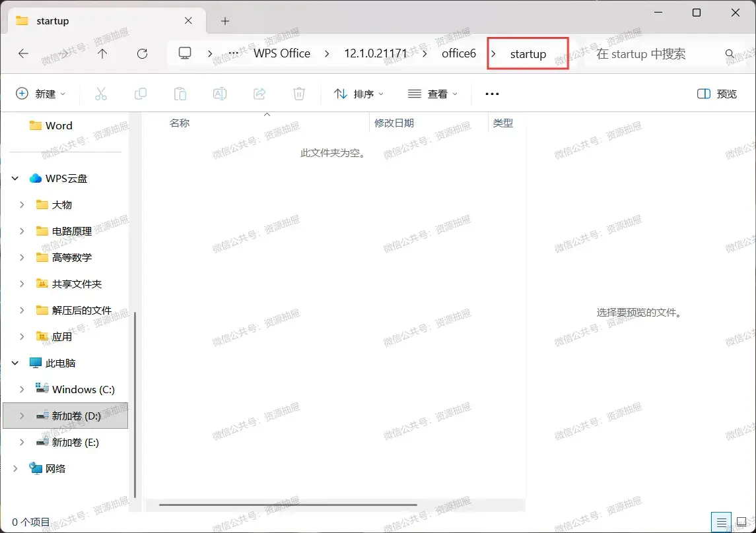Refresh the startup folder view

(x=142, y=53)
